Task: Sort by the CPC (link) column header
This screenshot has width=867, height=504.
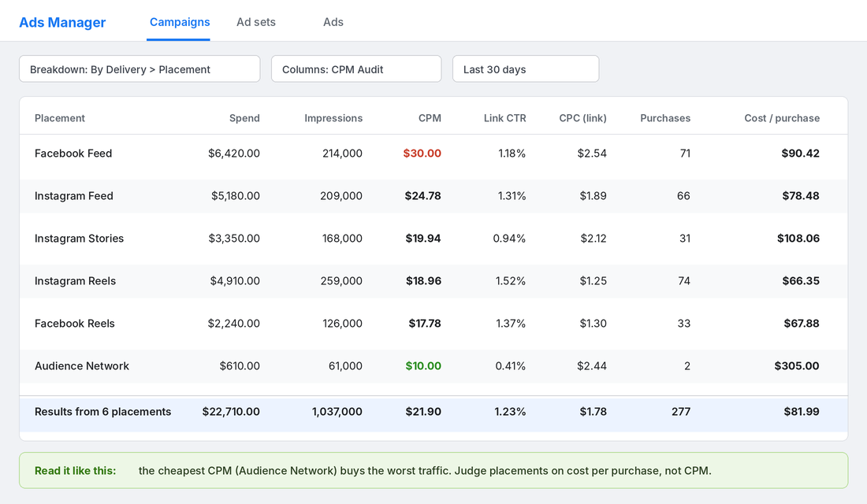Action: pos(582,118)
